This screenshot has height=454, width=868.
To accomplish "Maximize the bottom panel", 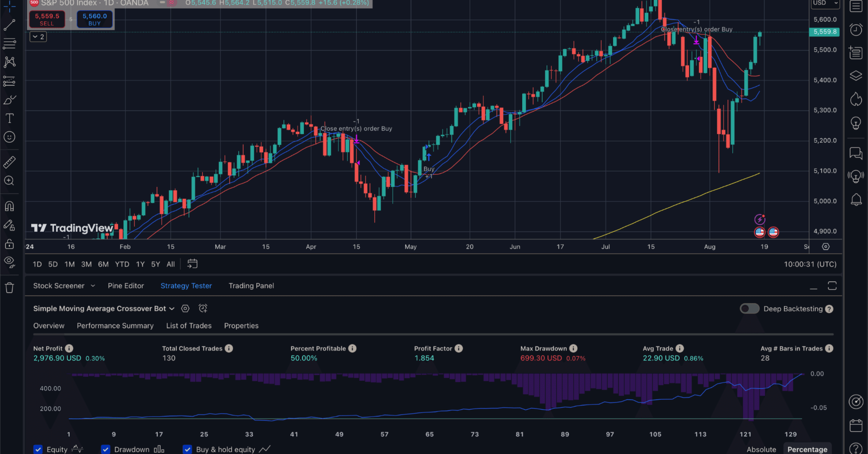I will (832, 286).
